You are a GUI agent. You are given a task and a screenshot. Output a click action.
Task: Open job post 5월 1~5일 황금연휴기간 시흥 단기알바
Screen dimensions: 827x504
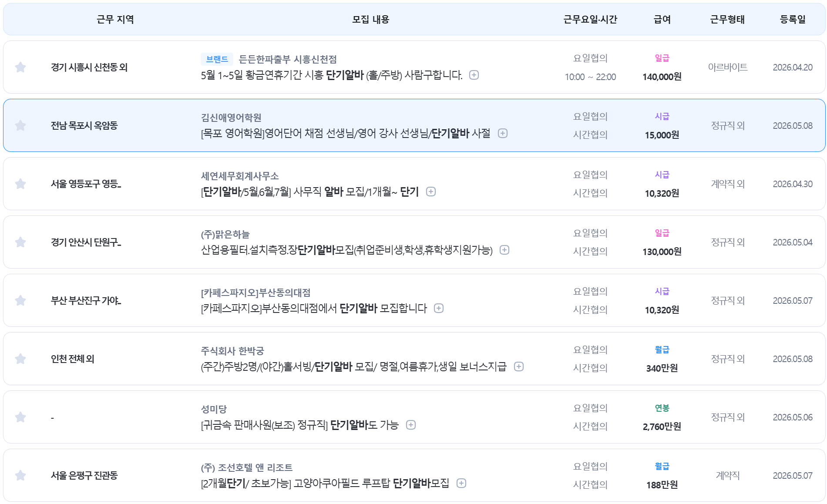[x=332, y=75]
